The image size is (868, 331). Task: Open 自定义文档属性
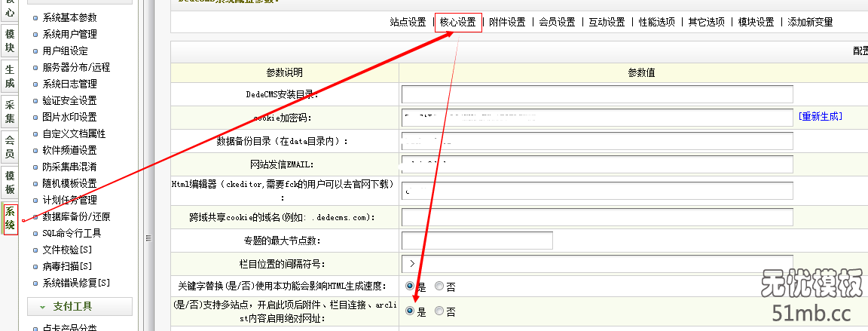(x=74, y=134)
